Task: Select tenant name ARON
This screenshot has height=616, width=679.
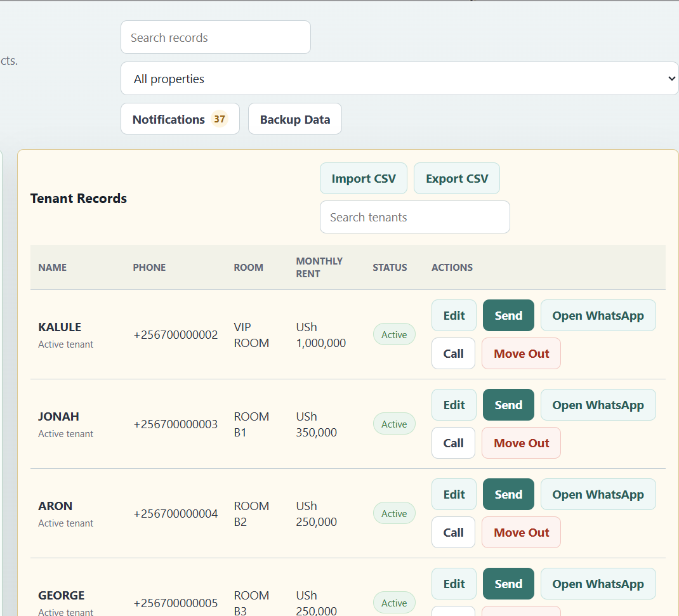Action: coord(55,506)
